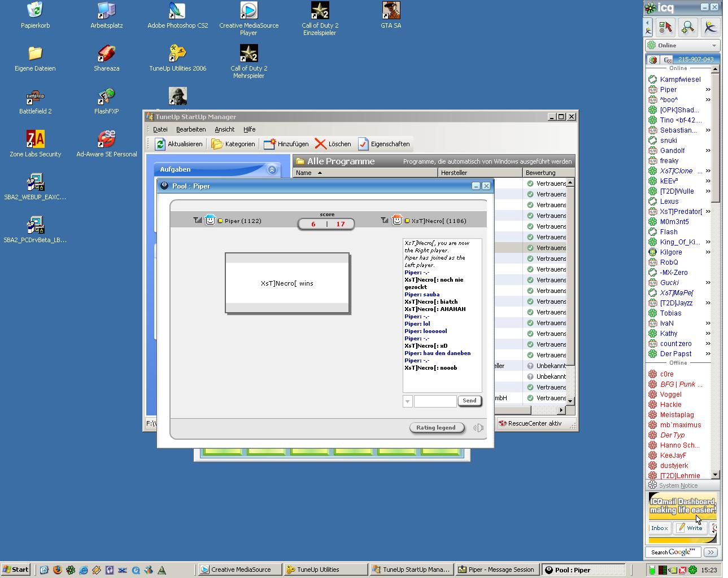Expand chevron next to contact kEEv³

(x=708, y=181)
